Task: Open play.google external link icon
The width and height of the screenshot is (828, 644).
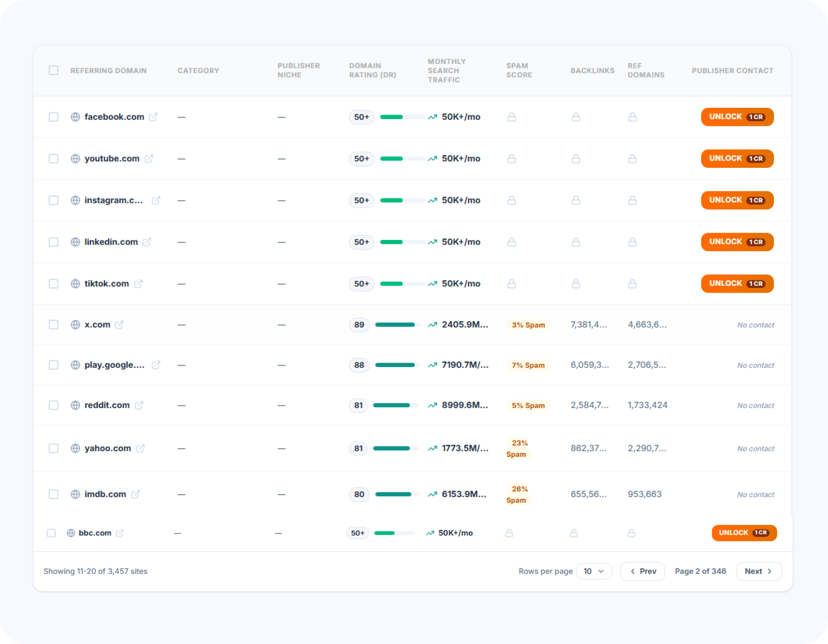Action: point(156,365)
